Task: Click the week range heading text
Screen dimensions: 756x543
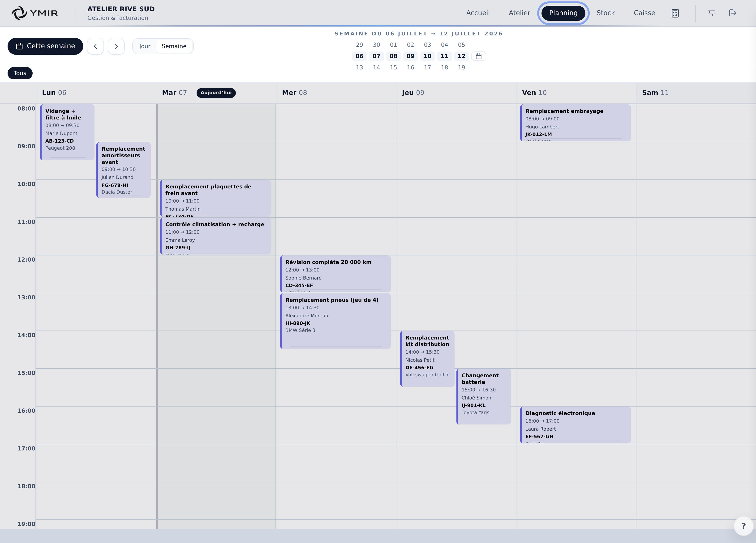Action: 419,34
